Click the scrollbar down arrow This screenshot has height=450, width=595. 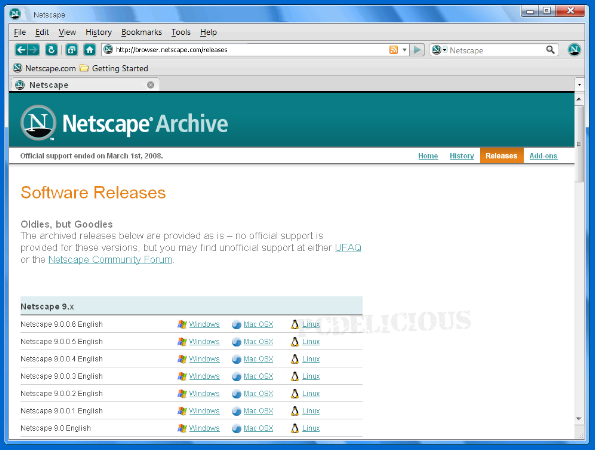click(x=579, y=419)
